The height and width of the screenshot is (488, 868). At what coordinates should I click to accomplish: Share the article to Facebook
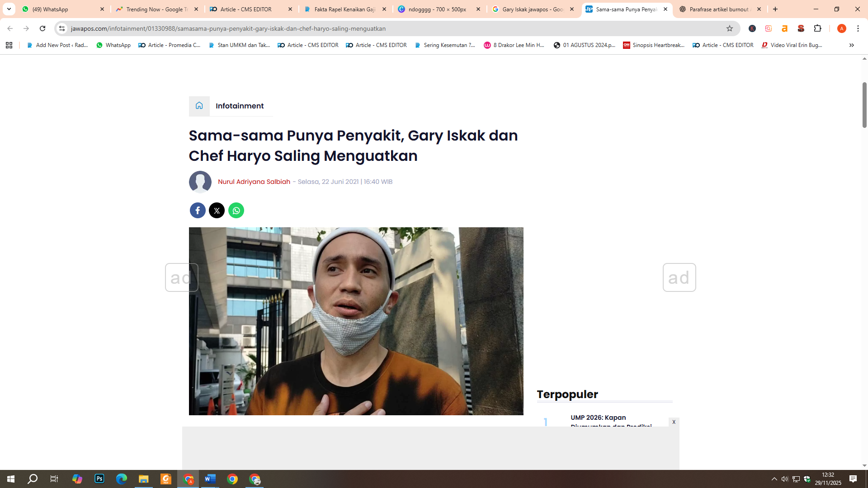tap(197, 210)
